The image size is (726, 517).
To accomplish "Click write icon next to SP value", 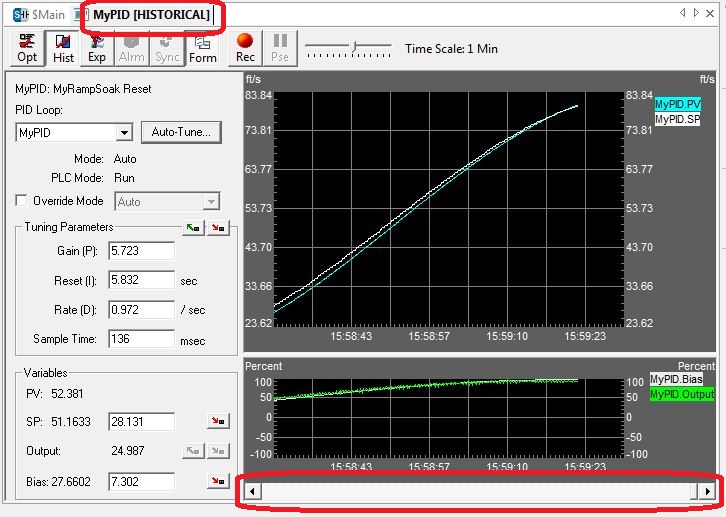I will coord(217,422).
